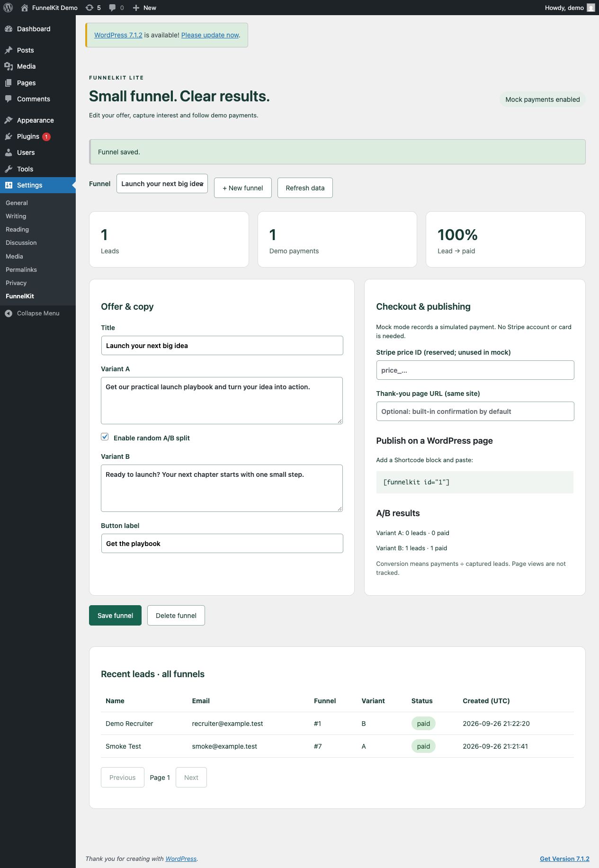Click the + New funnel button

[243, 188]
